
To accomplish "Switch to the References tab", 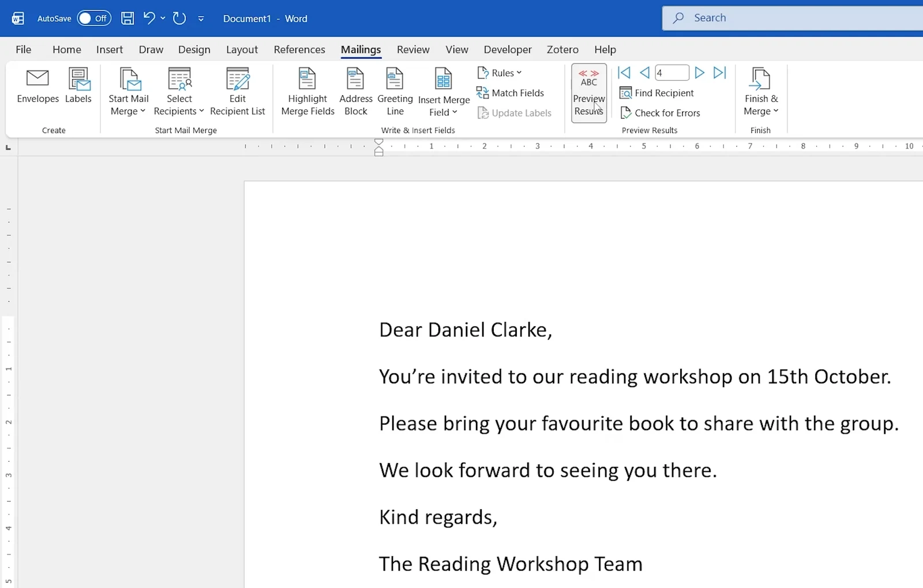I will [299, 50].
